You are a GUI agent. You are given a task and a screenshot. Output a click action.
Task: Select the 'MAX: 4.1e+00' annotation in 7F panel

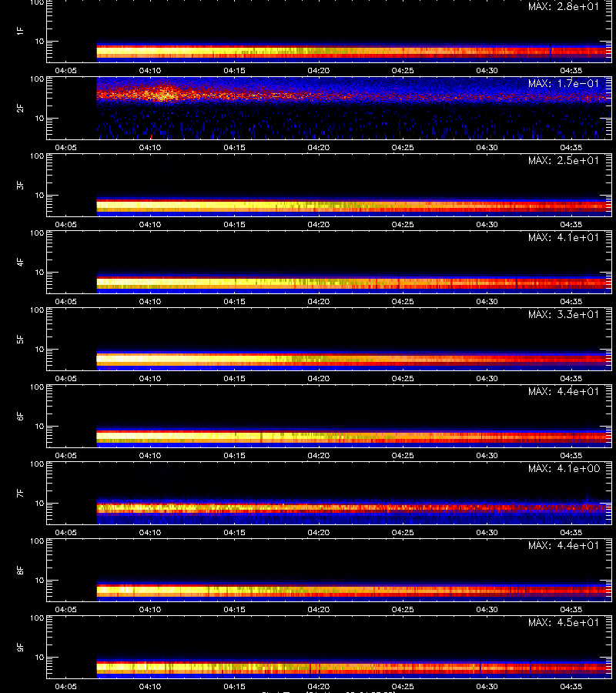pos(564,468)
